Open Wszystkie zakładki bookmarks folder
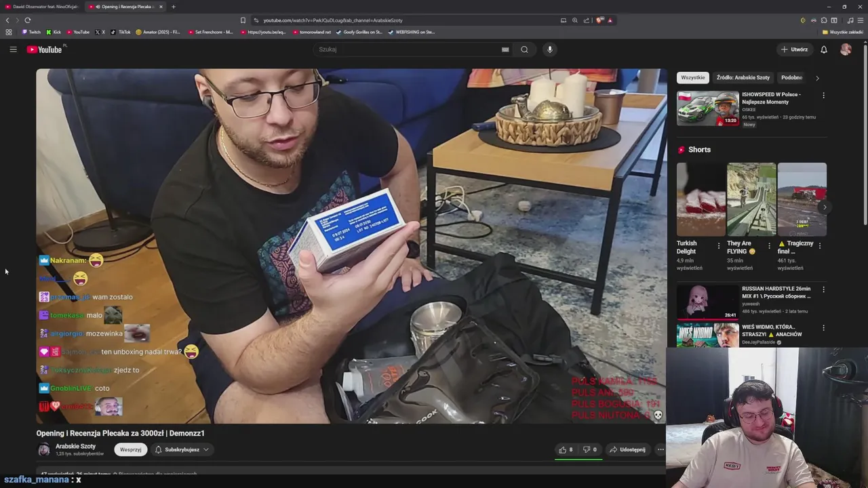 (x=843, y=32)
